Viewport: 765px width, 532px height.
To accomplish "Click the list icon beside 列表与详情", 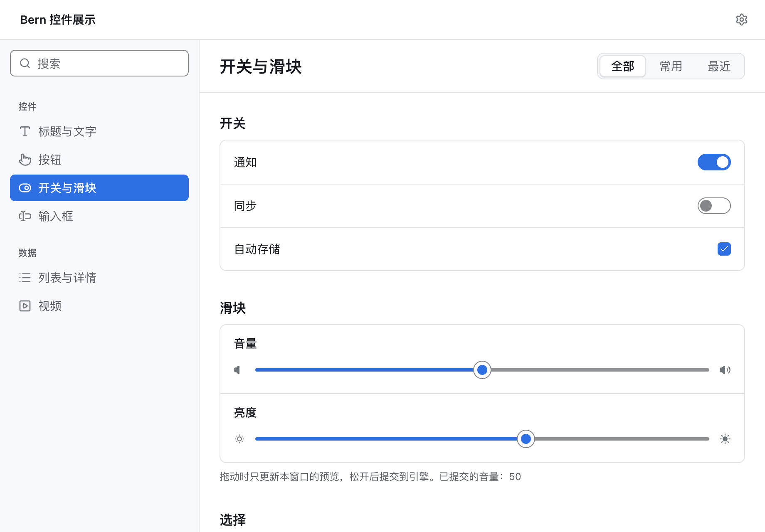I will [25, 278].
